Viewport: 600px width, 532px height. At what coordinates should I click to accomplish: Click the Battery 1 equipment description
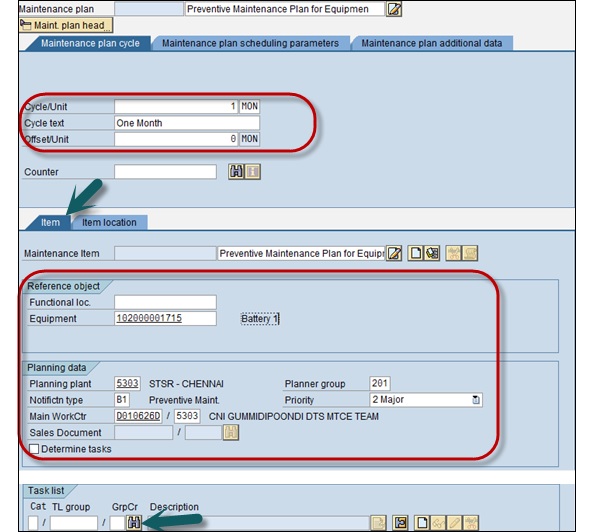260,318
